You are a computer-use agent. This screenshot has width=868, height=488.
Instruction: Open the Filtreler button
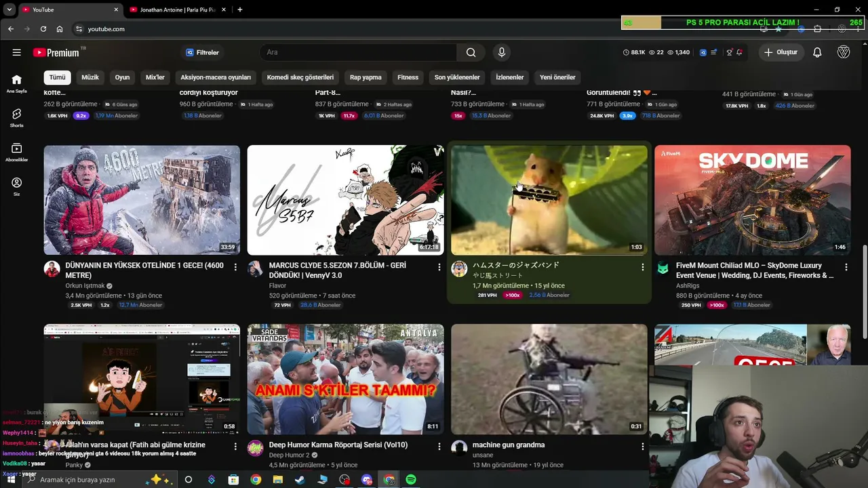tap(203, 52)
